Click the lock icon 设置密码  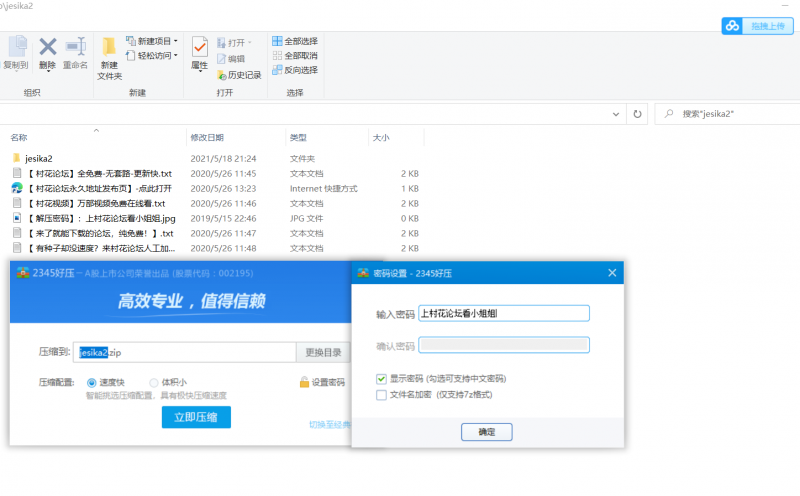pyautogui.click(x=303, y=382)
